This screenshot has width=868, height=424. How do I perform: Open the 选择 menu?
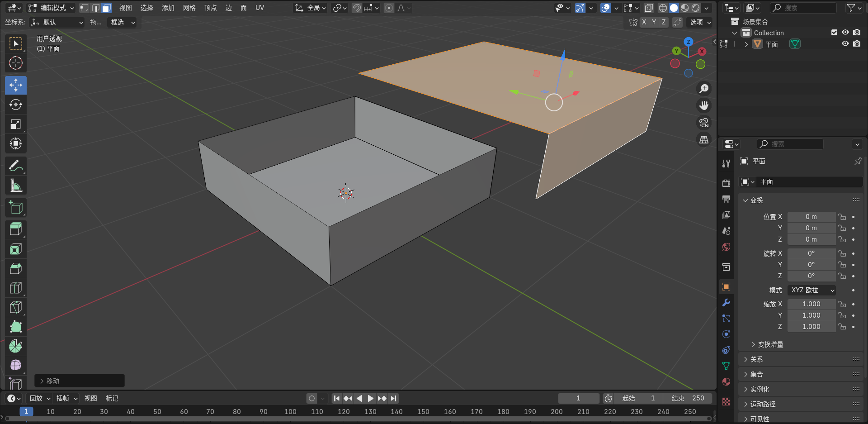pos(146,8)
